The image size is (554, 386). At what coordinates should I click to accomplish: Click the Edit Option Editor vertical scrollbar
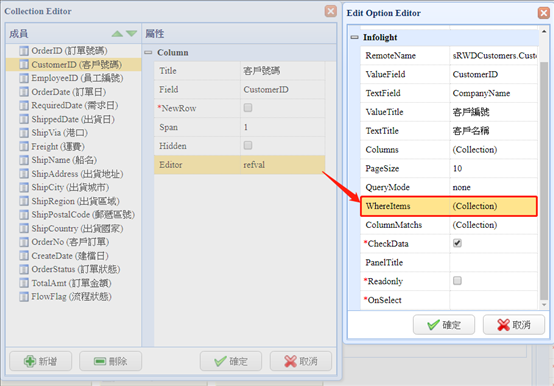pyautogui.click(x=544, y=168)
